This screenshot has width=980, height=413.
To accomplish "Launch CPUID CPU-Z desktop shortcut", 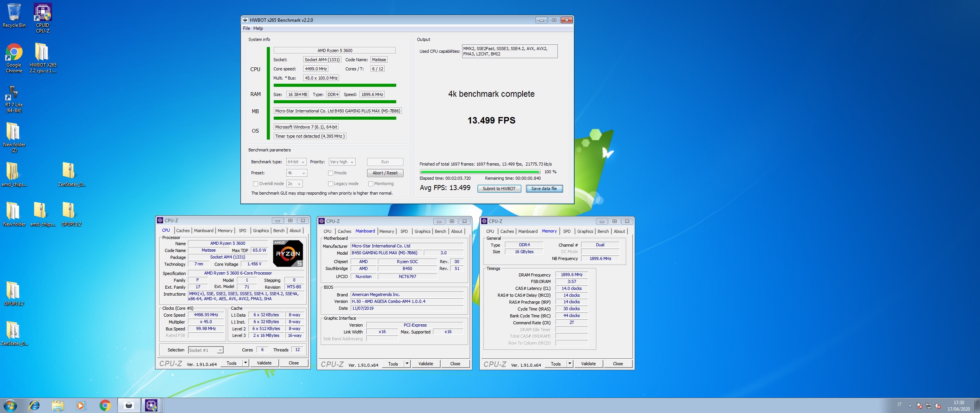I will tap(42, 18).
